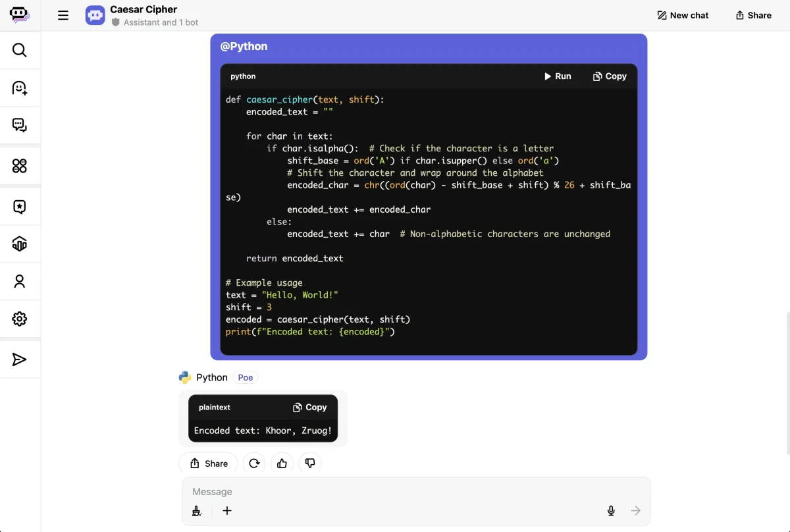Open the search icon in sidebar
The height and width of the screenshot is (532, 790).
click(20, 50)
